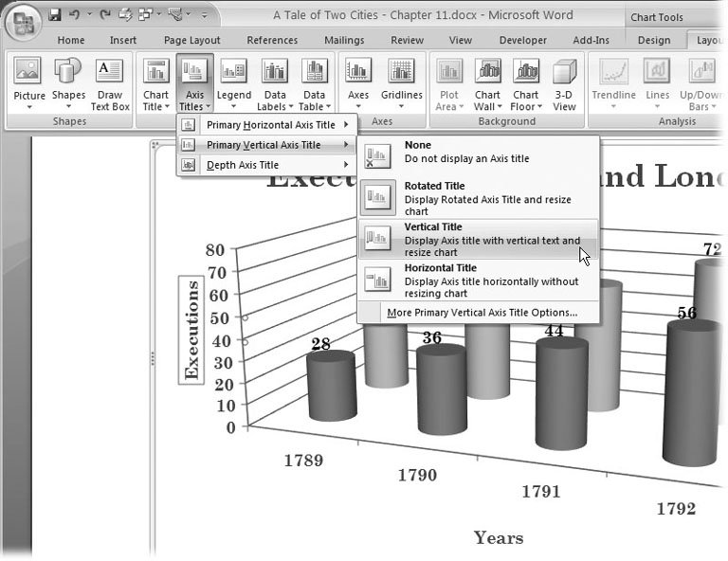Open the Insert ribbon tab

[122, 41]
